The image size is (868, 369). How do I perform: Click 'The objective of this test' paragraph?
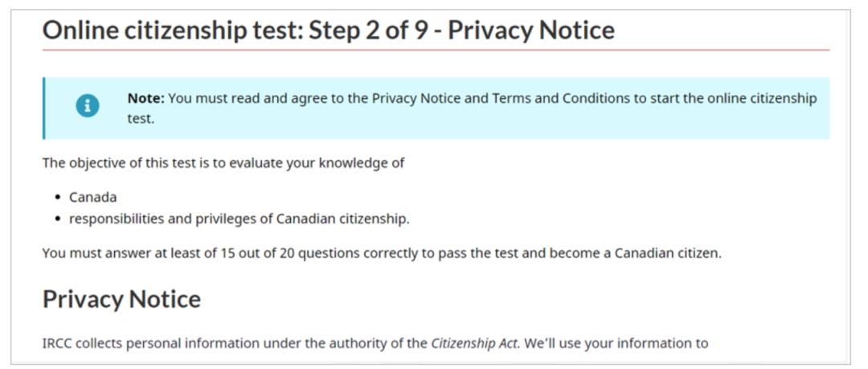coord(223,163)
